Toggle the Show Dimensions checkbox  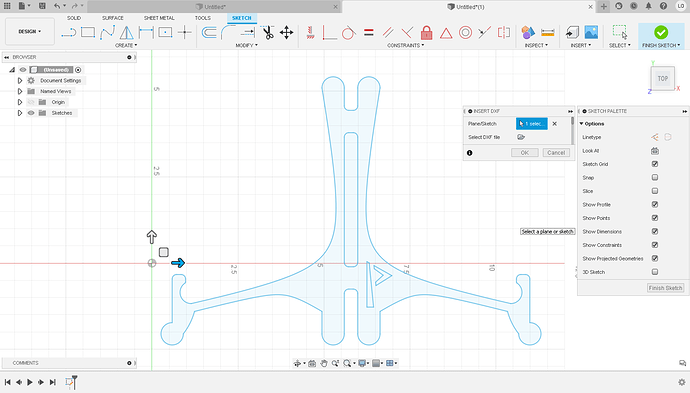[655, 231]
